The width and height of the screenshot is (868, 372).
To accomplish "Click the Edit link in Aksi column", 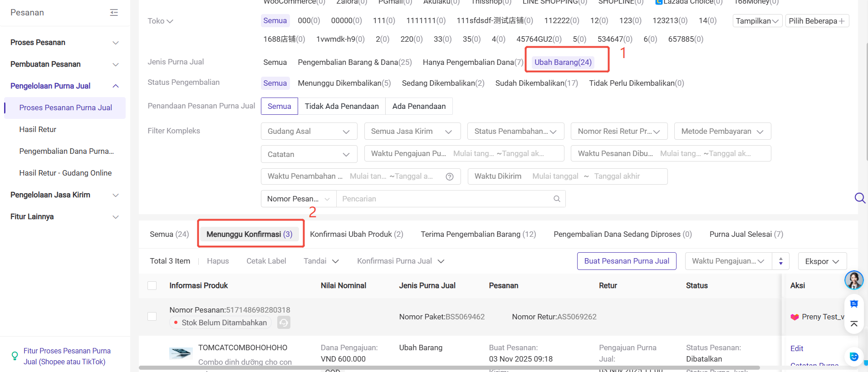I will pyautogui.click(x=796, y=348).
